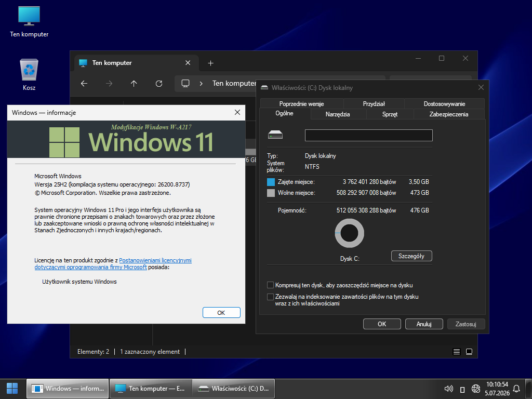Add a new Explorer tab
Screen dimensions: 532x399
[x=210, y=63]
